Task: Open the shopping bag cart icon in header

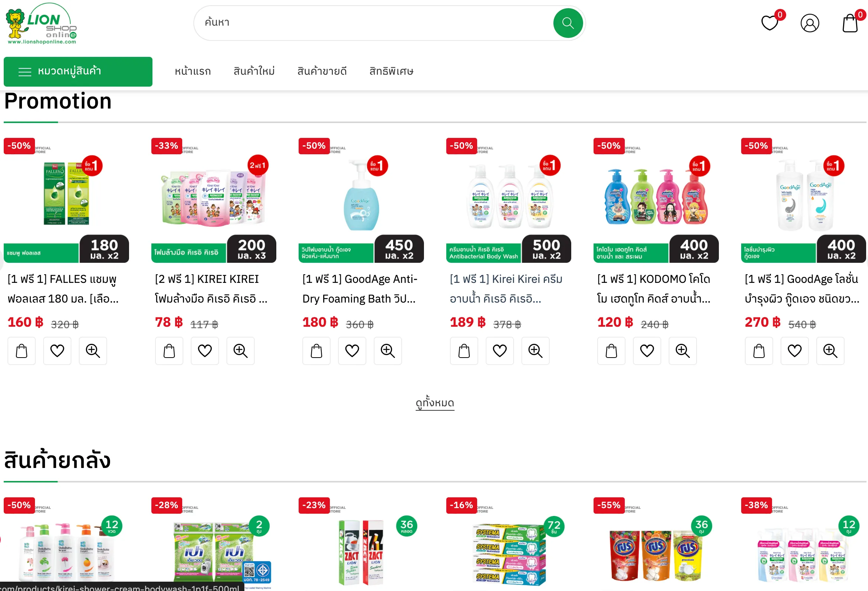Action: pos(850,23)
